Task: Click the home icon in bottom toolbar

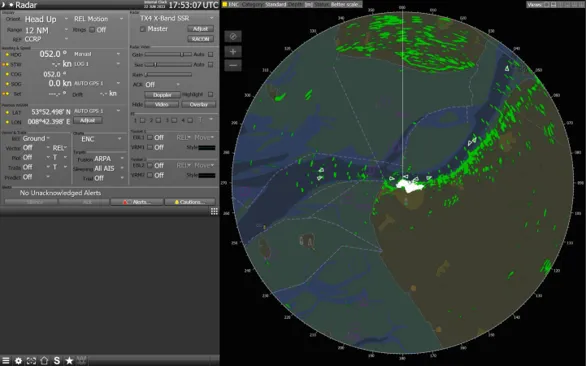Action: click(x=44, y=361)
